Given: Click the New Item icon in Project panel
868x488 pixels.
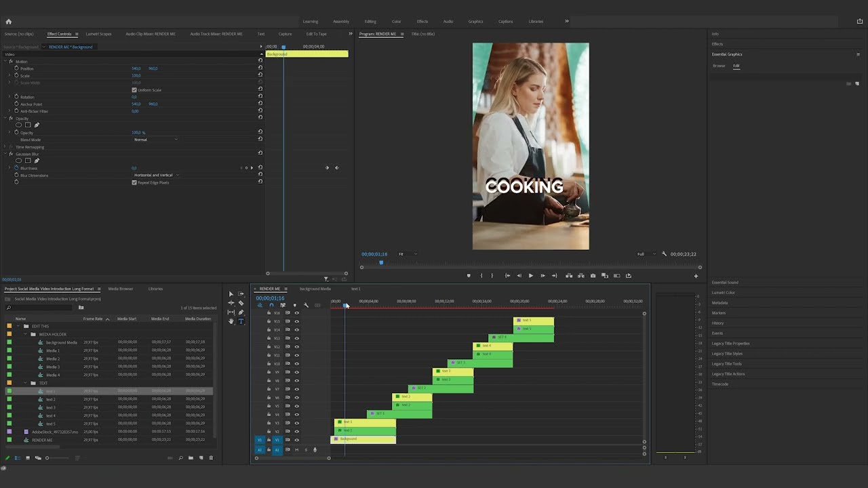Looking at the screenshot, I should point(201,457).
